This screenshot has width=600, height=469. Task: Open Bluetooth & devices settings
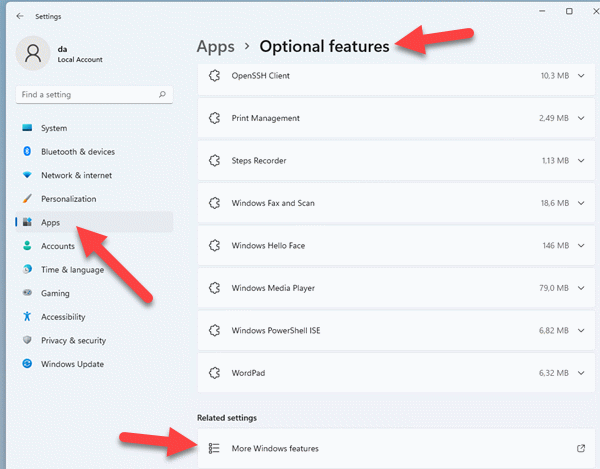coord(94,152)
